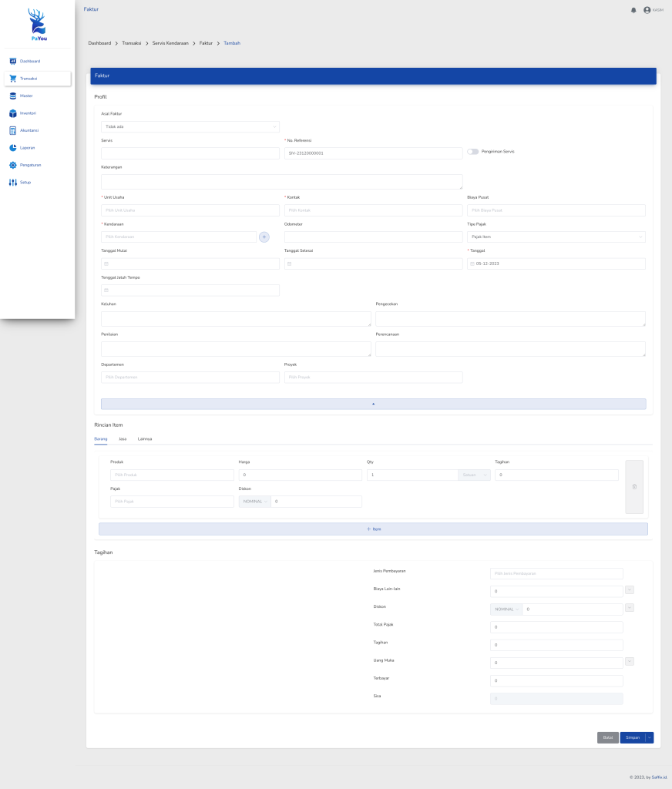
Task: Click the Servis Kendaraan breadcrumb link
Action: [170, 43]
